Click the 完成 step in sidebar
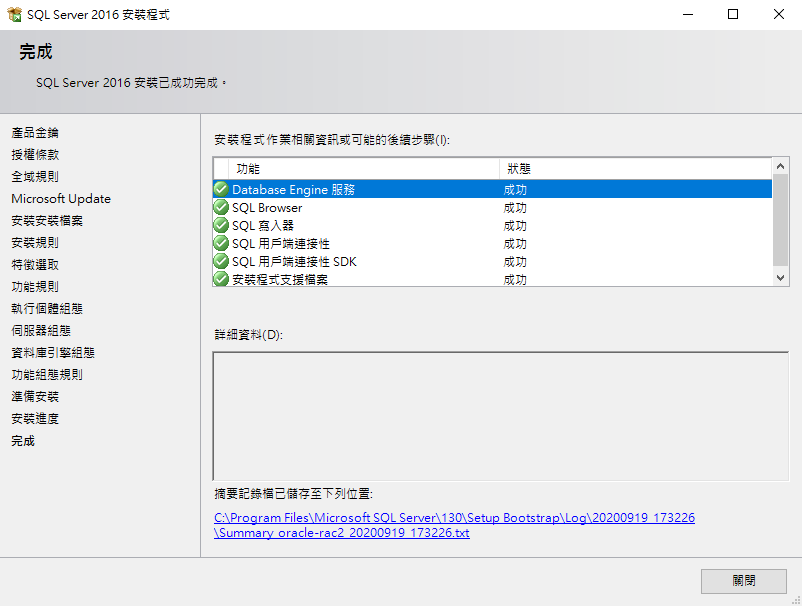The width and height of the screenshot is (802, 606). [23, 440]
